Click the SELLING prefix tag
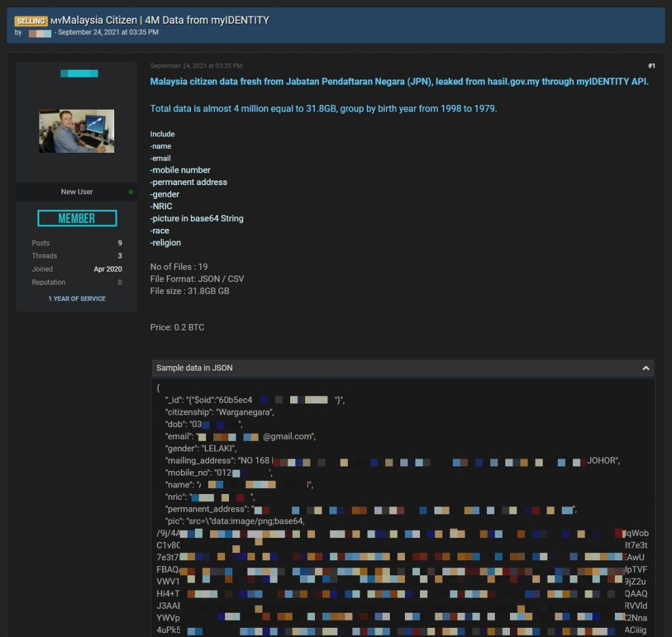This screenshot has width=672, height=637. (31, 21)
